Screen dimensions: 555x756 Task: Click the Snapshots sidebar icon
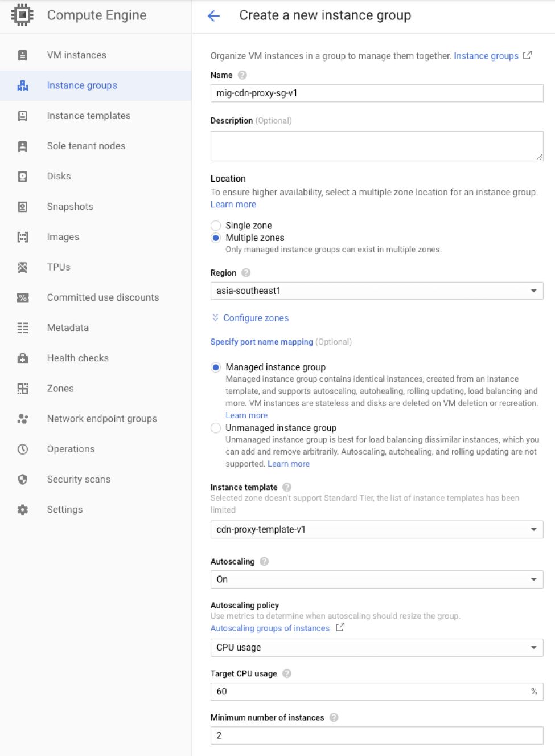(x=23, y=207)
